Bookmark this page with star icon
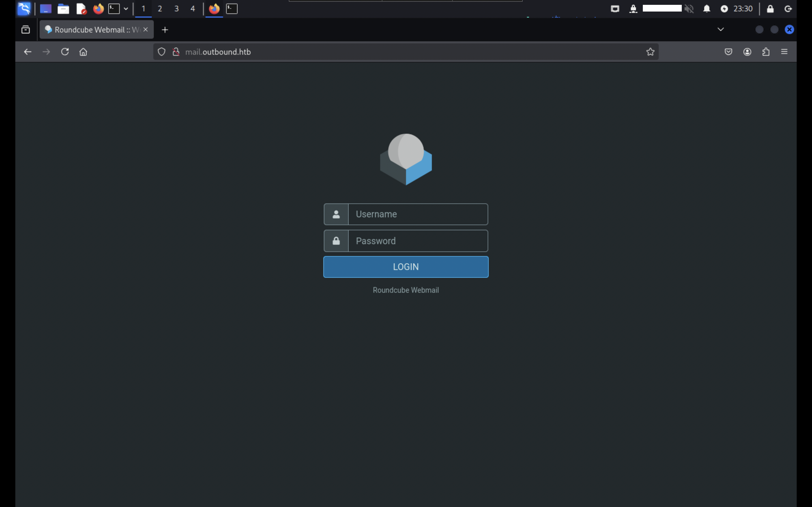Image resolution: width=812 pixels, height=507 pixels. 650,52
